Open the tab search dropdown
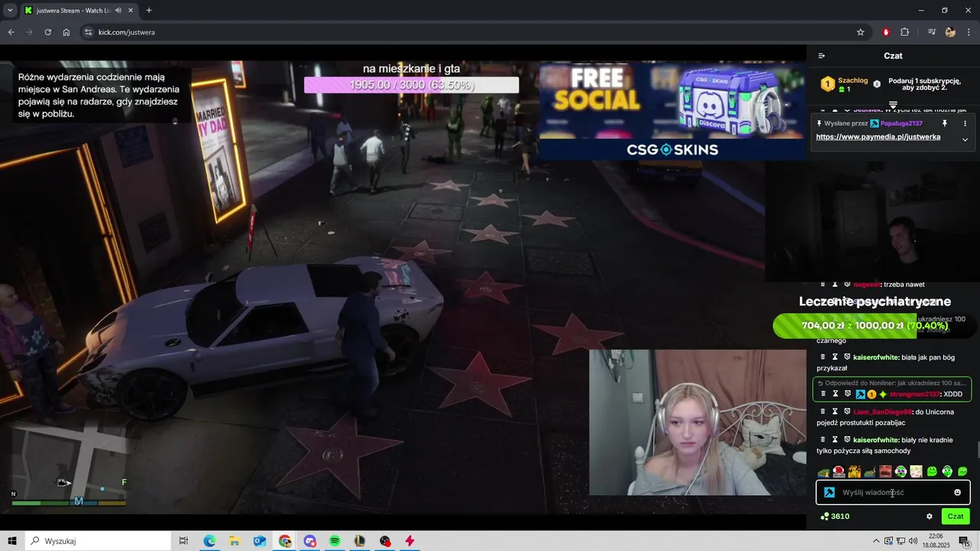Screen dimensions: 980x551 10,10
